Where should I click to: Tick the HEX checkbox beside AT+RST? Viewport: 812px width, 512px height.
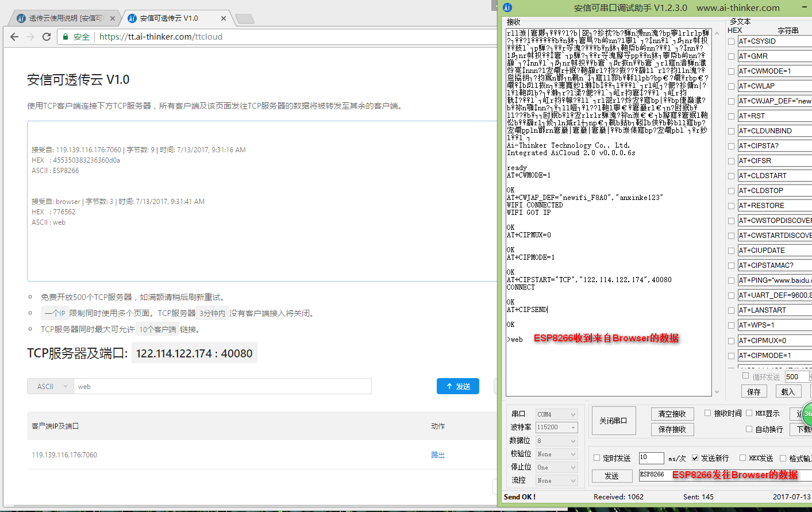(x=732, y=116)
